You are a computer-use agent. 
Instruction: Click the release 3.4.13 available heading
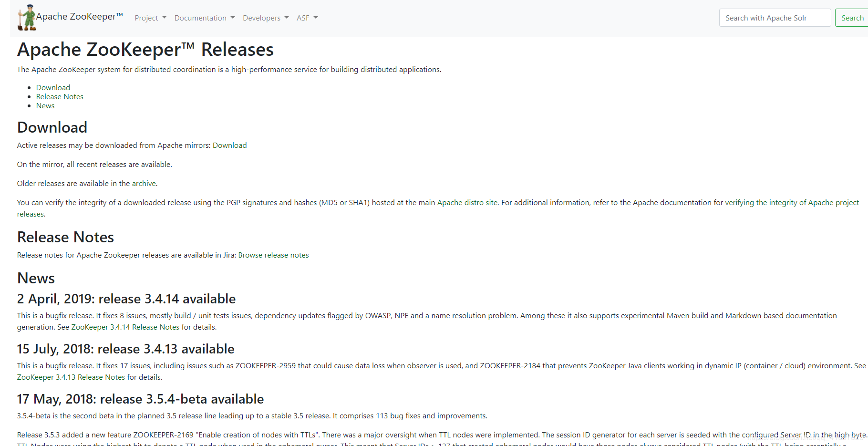tap(126, 349)
